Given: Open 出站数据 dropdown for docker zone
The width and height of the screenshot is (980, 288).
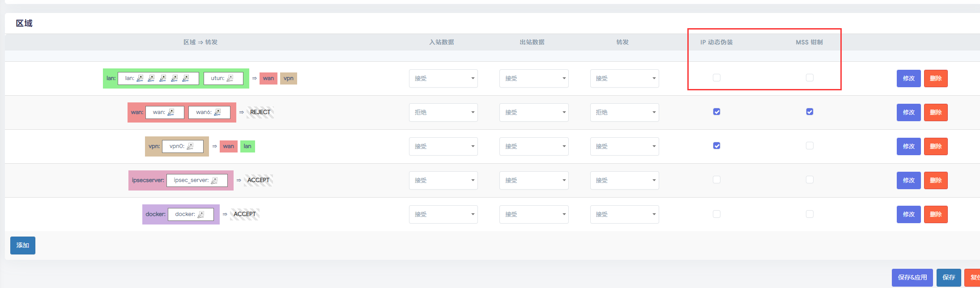Looking at the screenshot, I should click(x=534, y=214).
